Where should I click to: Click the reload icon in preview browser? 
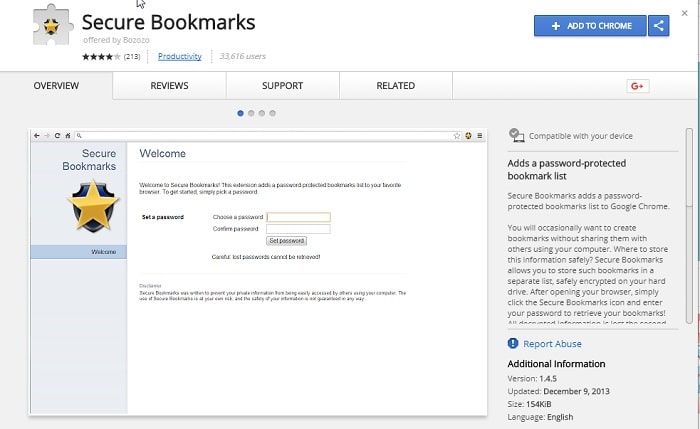(57, 136)
